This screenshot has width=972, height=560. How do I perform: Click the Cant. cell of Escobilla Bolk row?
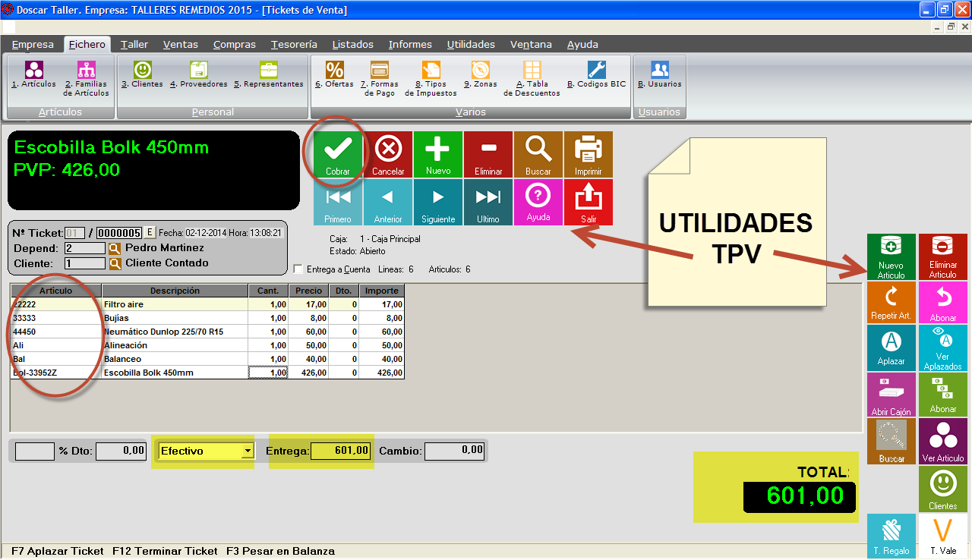click(268, 373)
